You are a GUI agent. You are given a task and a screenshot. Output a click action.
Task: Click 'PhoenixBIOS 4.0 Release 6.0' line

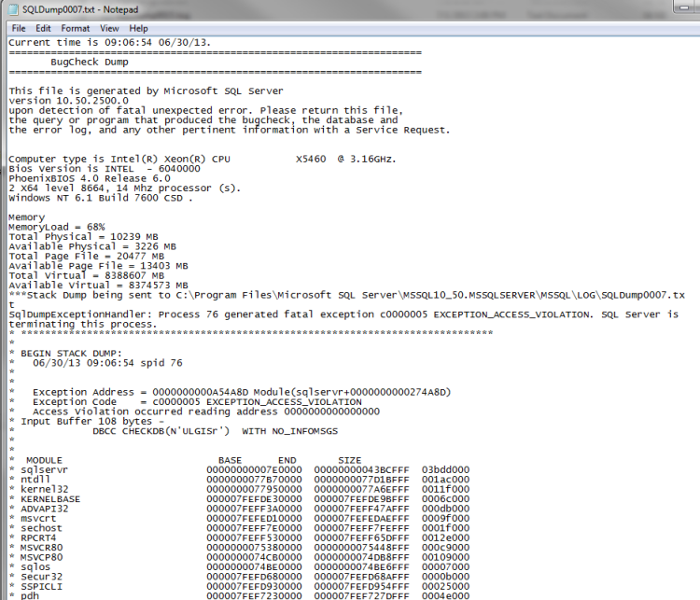90,178
